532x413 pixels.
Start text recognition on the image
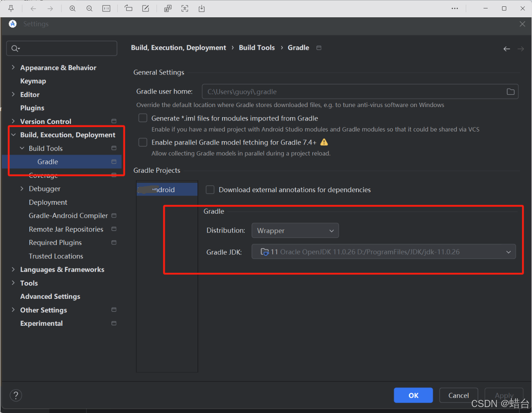click(185, 8)
